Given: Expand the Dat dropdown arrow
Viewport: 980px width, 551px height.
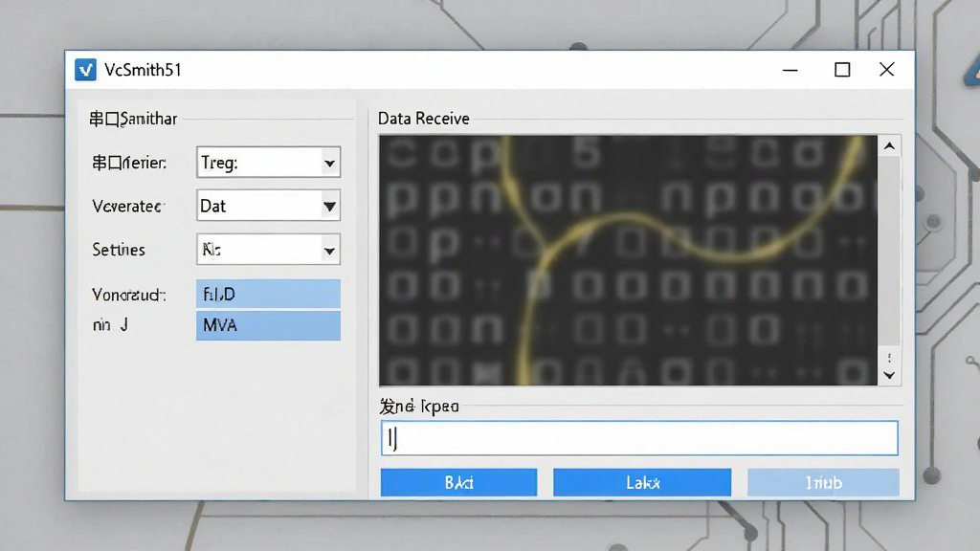Looking at the screenshot, I should coord(329,207).
